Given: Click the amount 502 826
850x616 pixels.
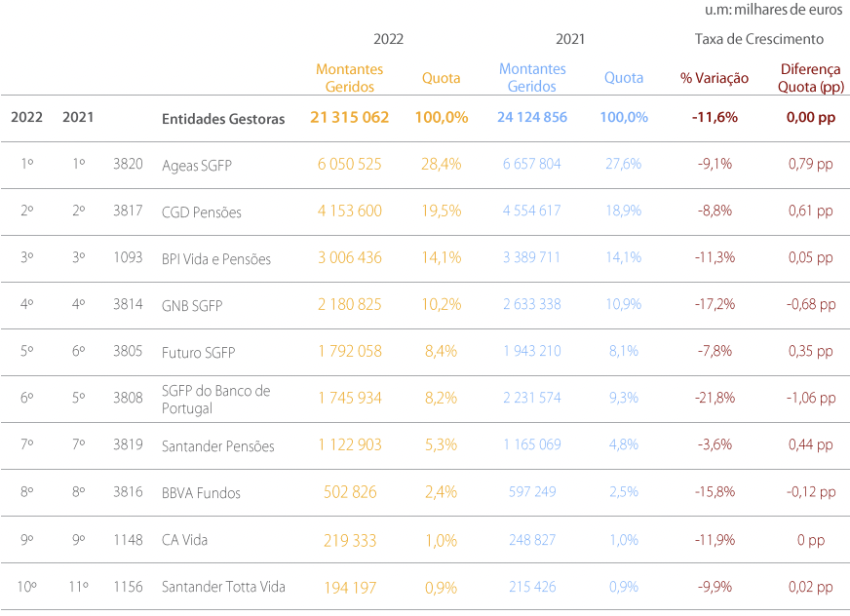Looking at the screenshot, I should [350, 492].
